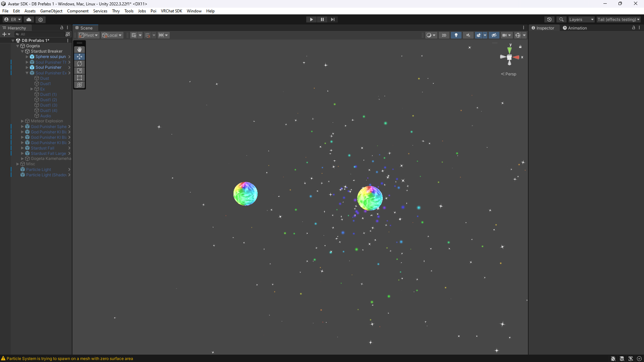Viewport: 644px width, 362px height.
Task: Select the Hand view tool
Action: pos(79,50)
